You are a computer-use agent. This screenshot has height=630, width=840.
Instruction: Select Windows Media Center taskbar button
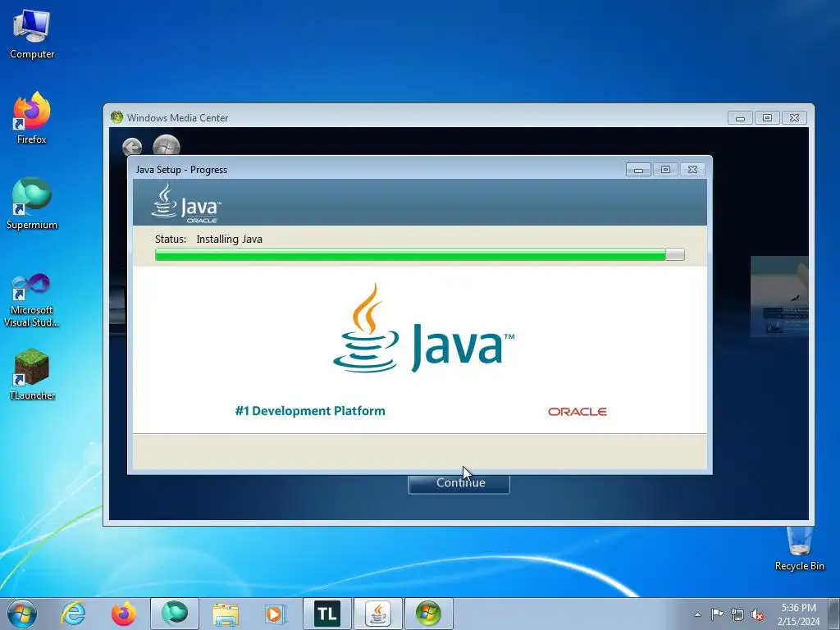click(428, 614)
